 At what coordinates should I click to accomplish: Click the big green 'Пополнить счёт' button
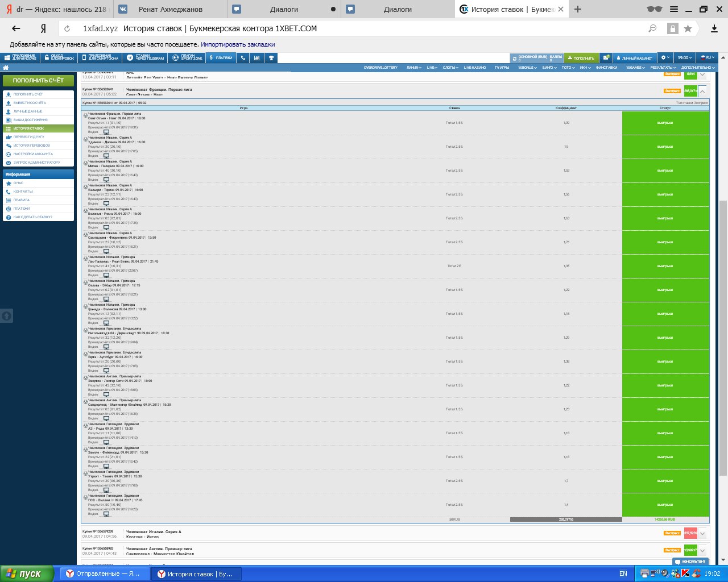(38, 81)
